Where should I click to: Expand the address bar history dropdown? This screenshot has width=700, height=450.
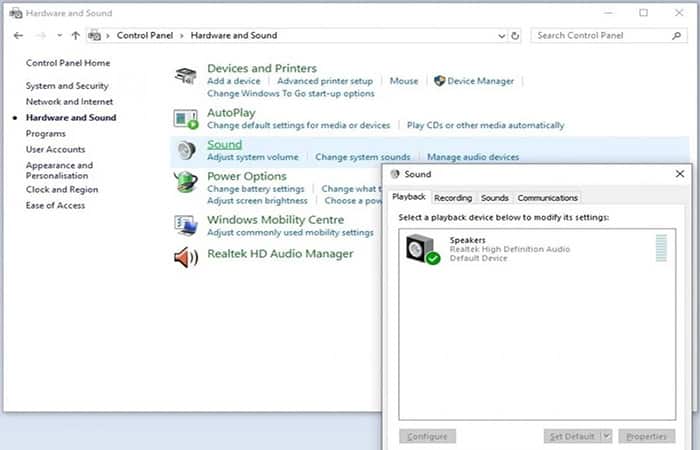click(502, 36)
